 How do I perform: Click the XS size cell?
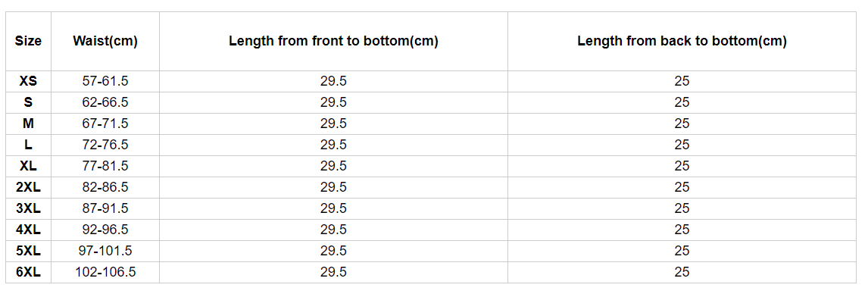tap(28, 81)
